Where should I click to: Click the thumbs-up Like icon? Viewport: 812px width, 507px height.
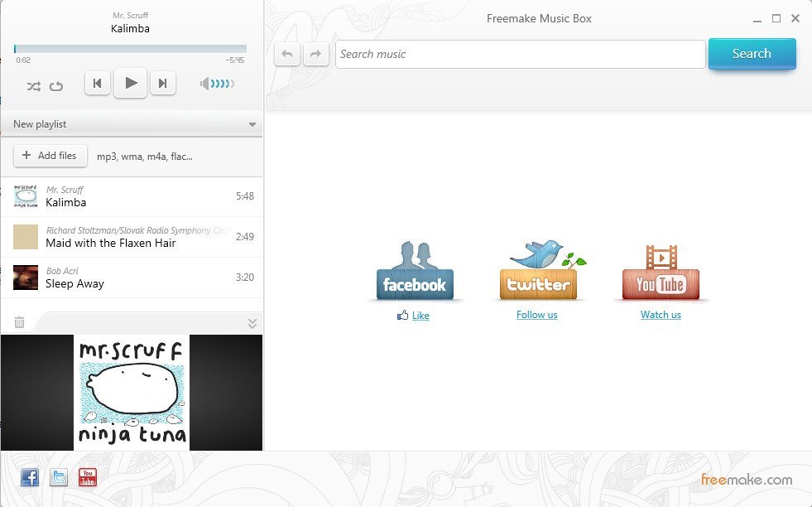tap(402, 315)
